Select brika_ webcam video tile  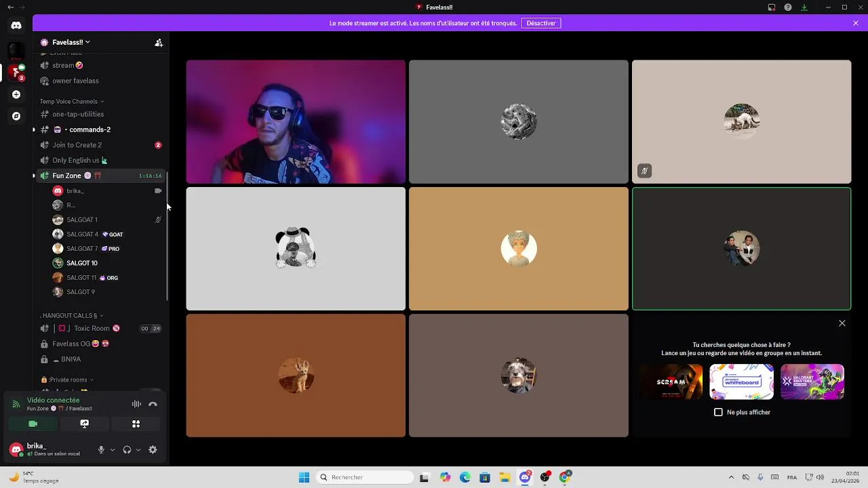296,122
